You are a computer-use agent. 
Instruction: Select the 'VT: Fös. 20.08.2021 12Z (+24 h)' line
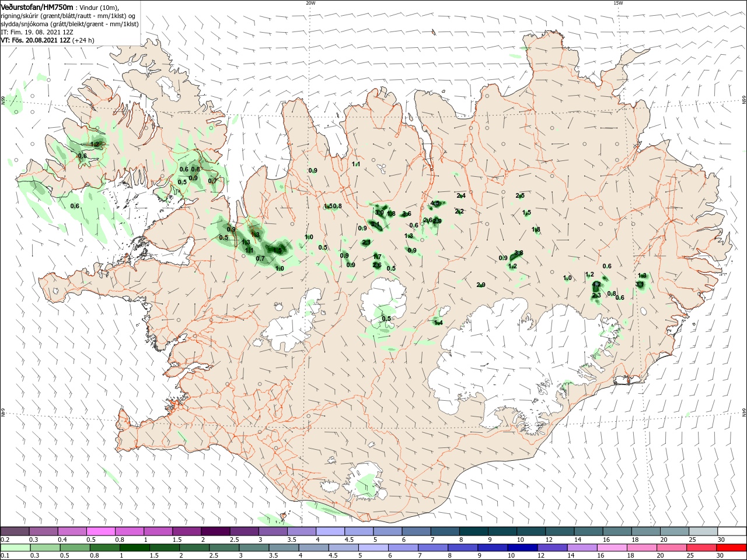pos(47,40)
